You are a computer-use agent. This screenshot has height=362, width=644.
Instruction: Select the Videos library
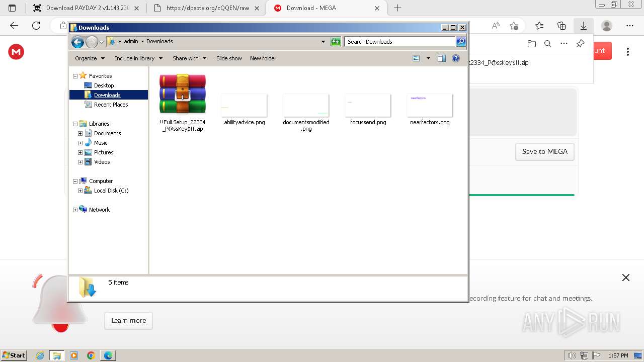[x=102, y=162]
